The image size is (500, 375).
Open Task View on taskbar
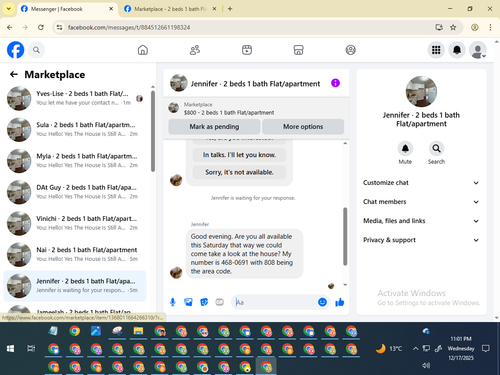tap(31, 349)
